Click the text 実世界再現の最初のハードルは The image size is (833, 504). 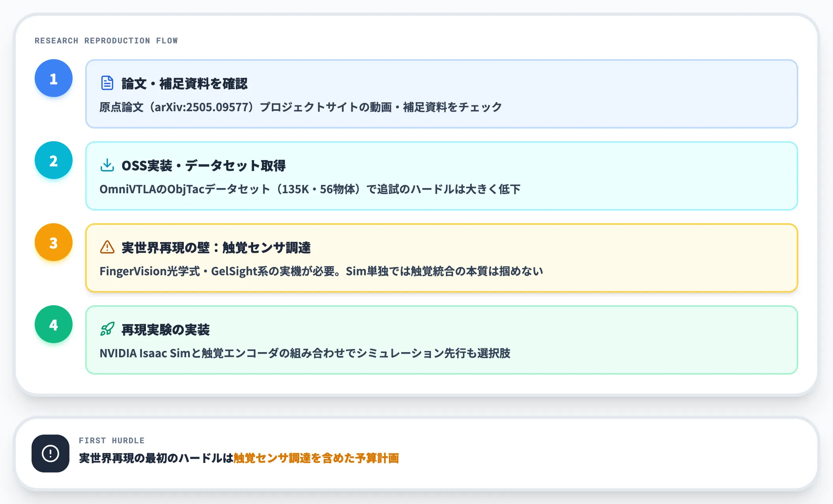click(x=156, y=458)
